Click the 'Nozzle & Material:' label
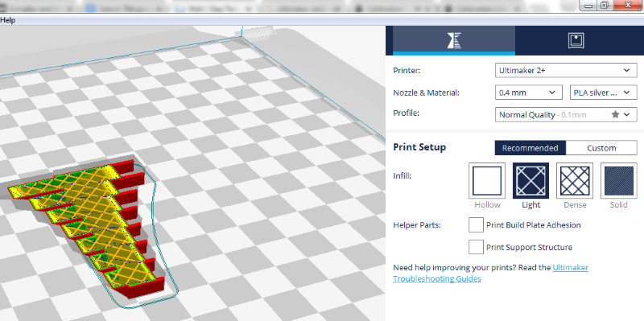This screenshot has width=644, height=321. [426, 93]
